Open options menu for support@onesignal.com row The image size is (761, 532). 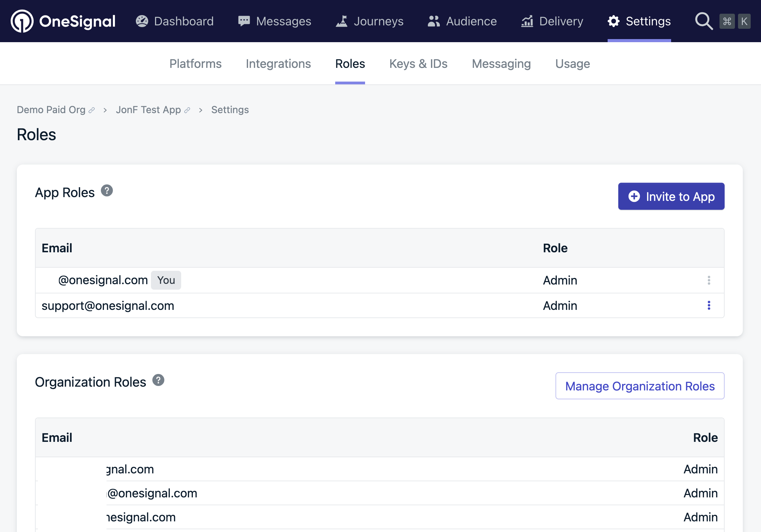709,305
